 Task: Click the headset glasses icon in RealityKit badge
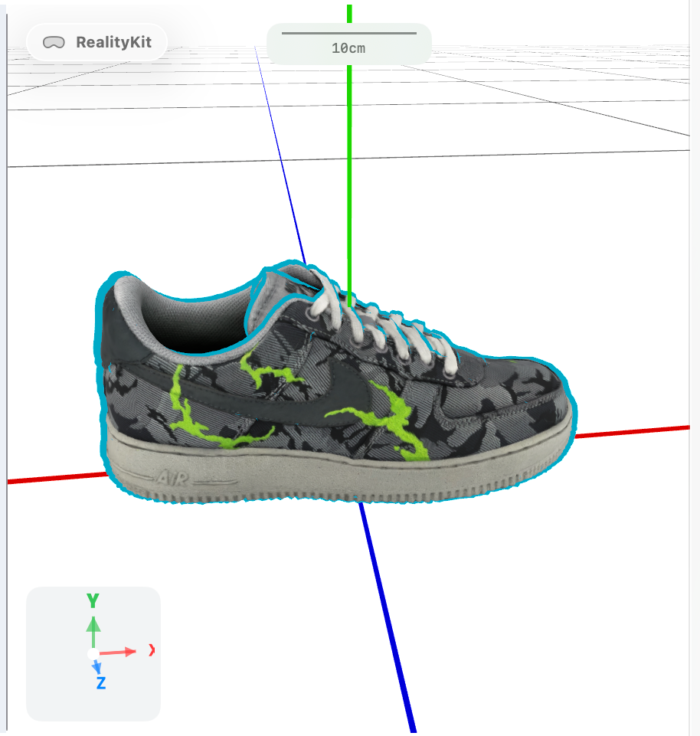click(54, 42)
